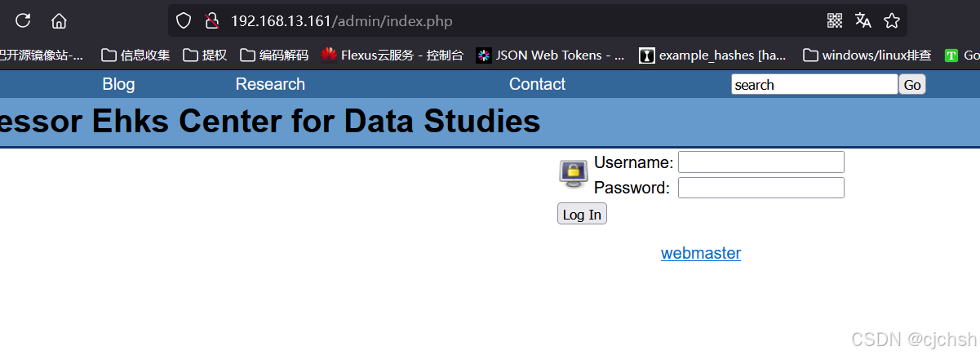The image size is (980, 355).
Task: Open the 开源镜像站 bookmark
Action: pos(42,55)
